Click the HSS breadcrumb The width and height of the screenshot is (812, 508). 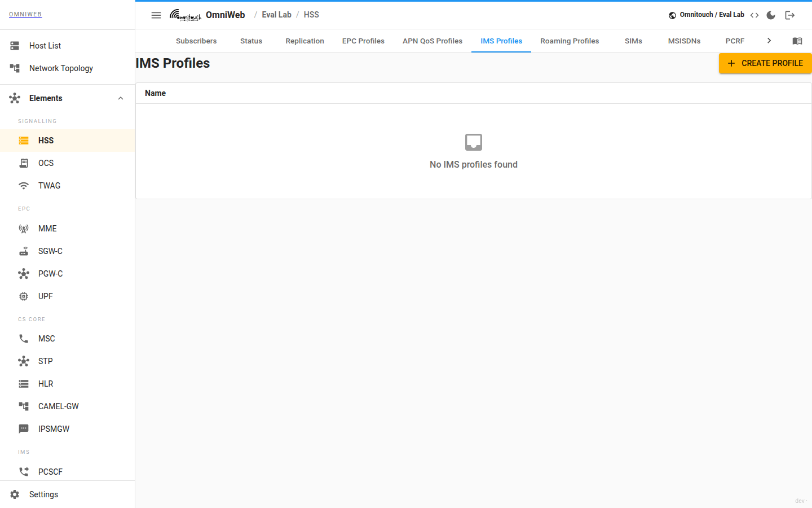[x=311, y=15]
